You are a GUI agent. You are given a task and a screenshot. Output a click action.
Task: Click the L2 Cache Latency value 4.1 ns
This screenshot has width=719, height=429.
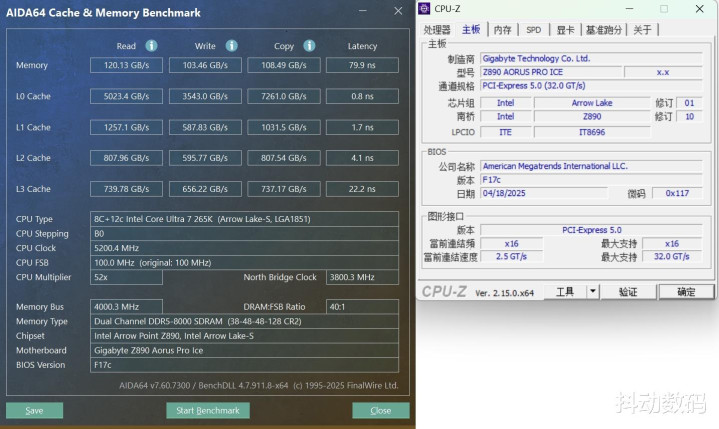(x=362, y=158)
